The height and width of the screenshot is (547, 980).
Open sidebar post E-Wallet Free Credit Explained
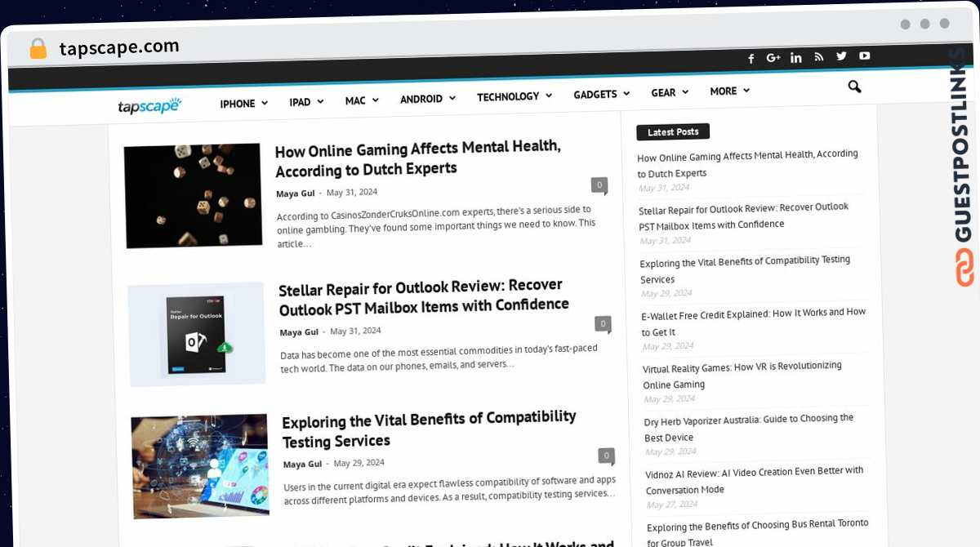754,322
